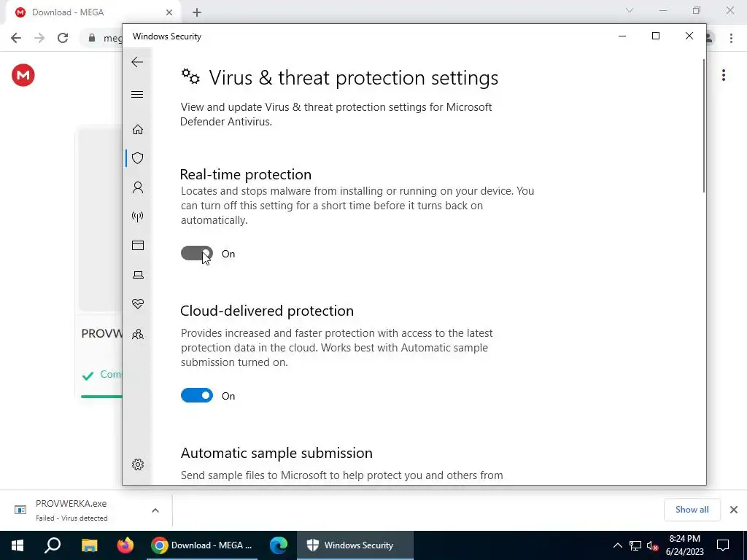Click the muted volume tray icon

(x=652, y=545)
